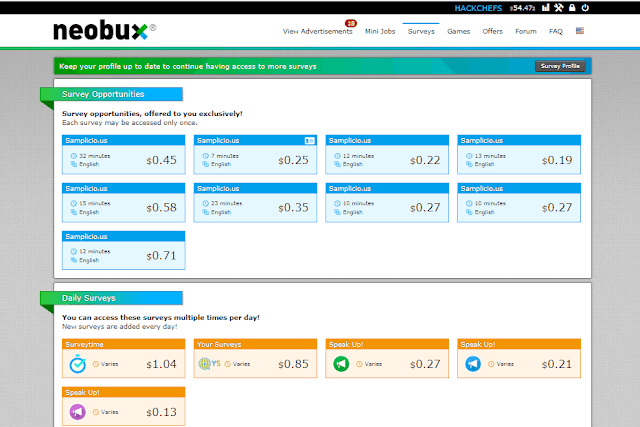Open the Speak Up! $0.21 daily survey
The height and width of the screenshot is (427, 640).
tap(519, 358)
